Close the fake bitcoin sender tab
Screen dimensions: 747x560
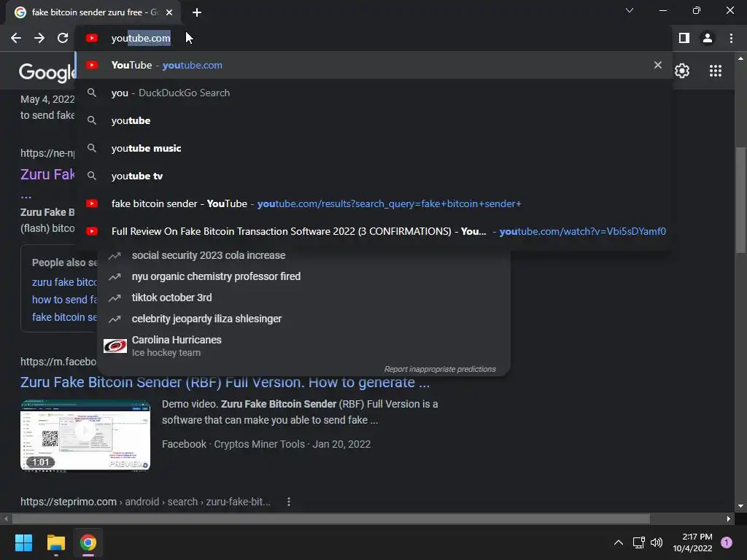pyautogui.click(x=169, y=12)
